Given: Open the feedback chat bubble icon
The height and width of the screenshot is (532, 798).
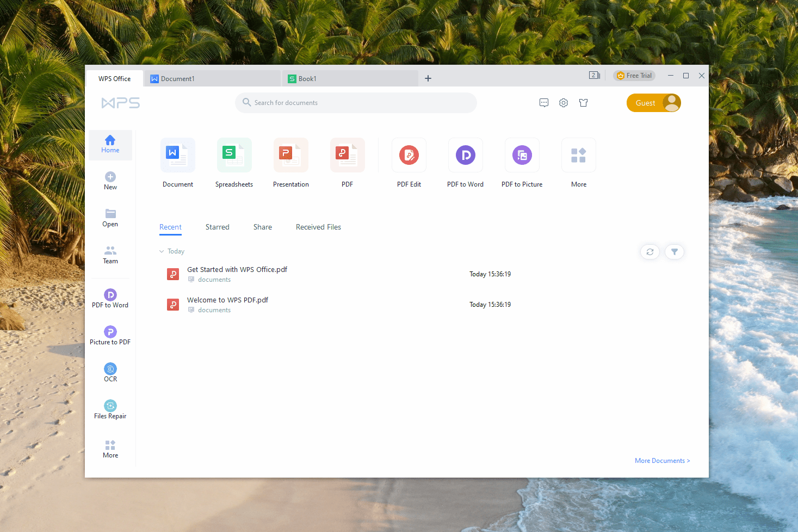Looking at the screenshot, I should pos(543,102).
